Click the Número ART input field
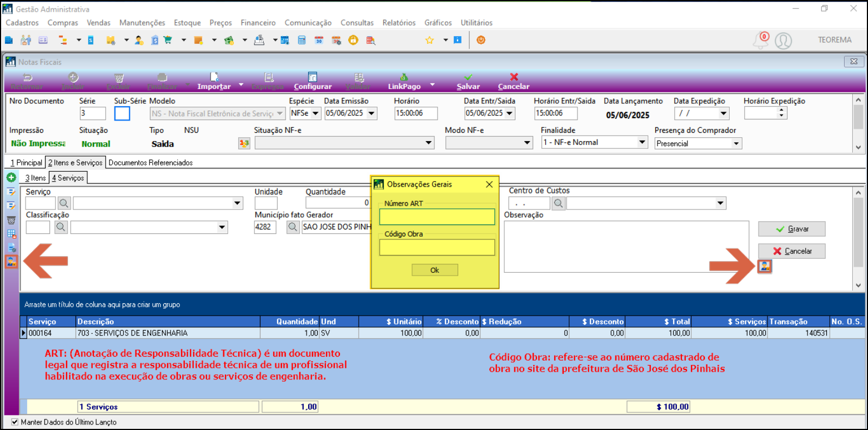The image size is (868, 430). (x=437, y=217)
